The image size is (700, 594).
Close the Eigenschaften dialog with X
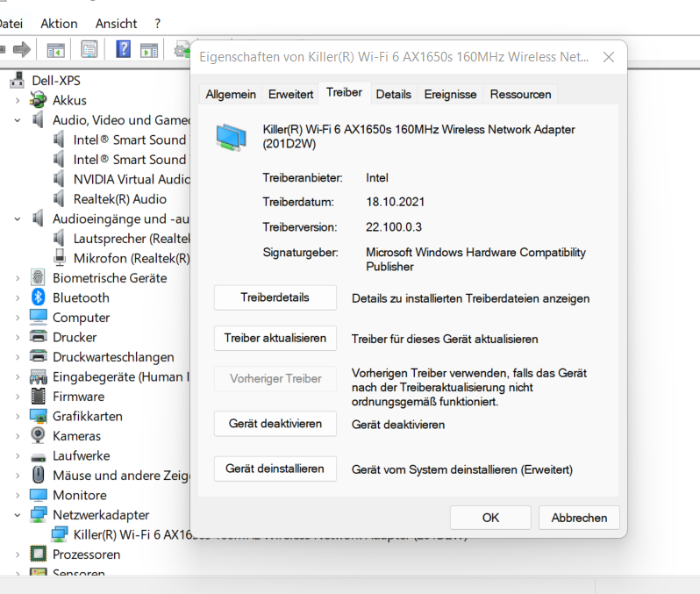(x=609, y=57)
